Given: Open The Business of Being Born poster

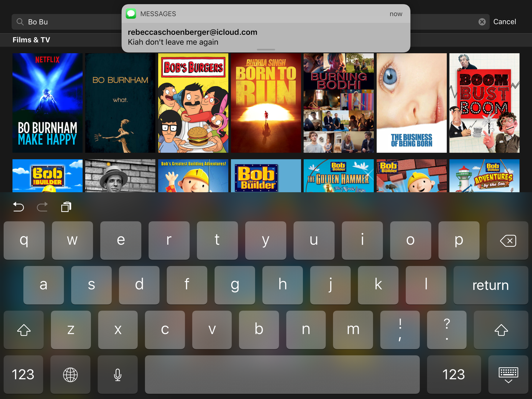Looking at the screenshot, I should click(411, 103).
